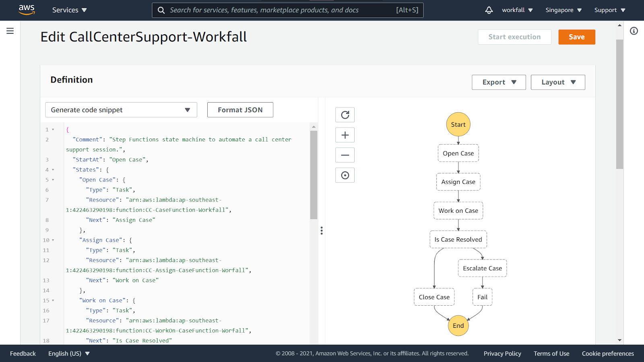
Task: Toggle the hamburger side navigation menu
Action: [10, 31]
